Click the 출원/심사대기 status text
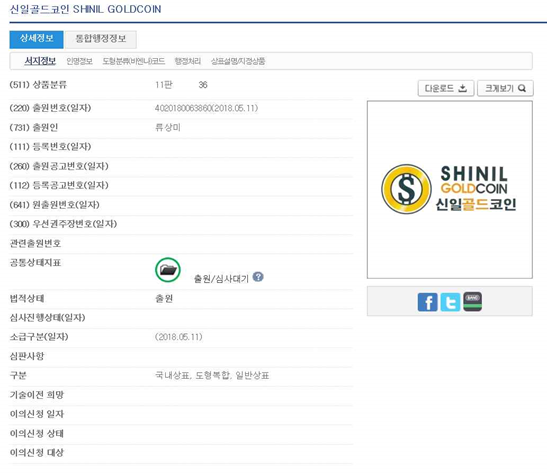Screen dimensions: 547x474 point(221,279)
